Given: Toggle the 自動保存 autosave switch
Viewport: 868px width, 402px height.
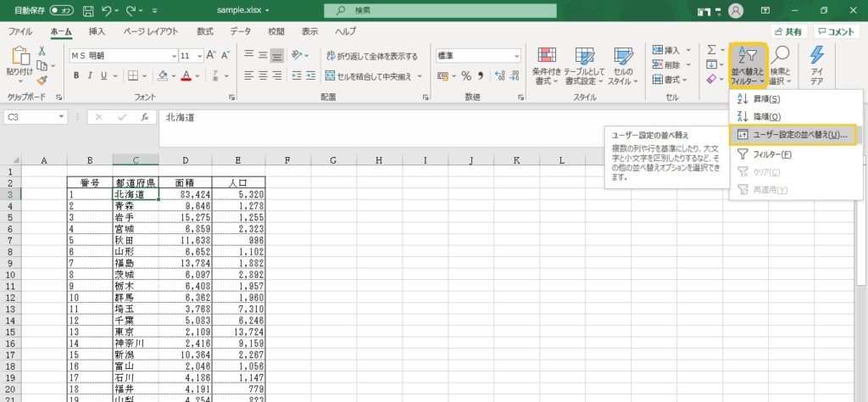Looking at the screenshot, I should click(61, 10).
